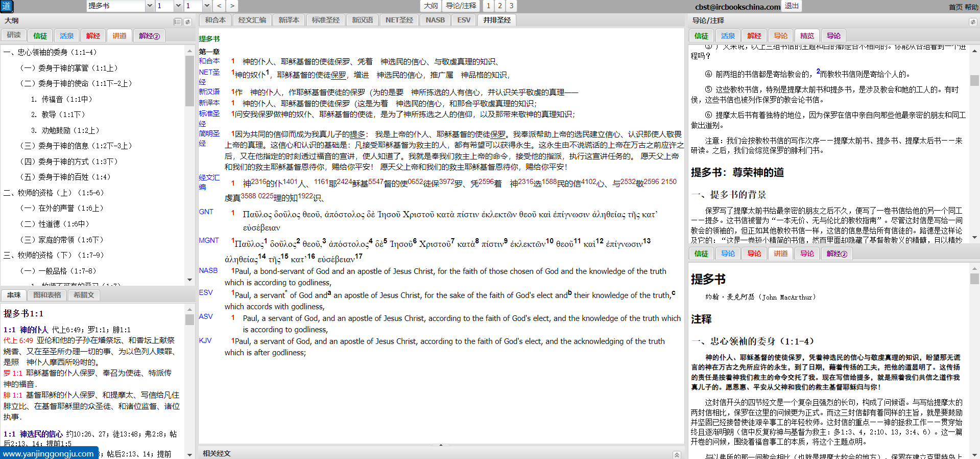Image resolution: width=980 pixels, height=459 pixels.
Task: Click the panel resize handle above 相关经文
Action: pos(441,445)
